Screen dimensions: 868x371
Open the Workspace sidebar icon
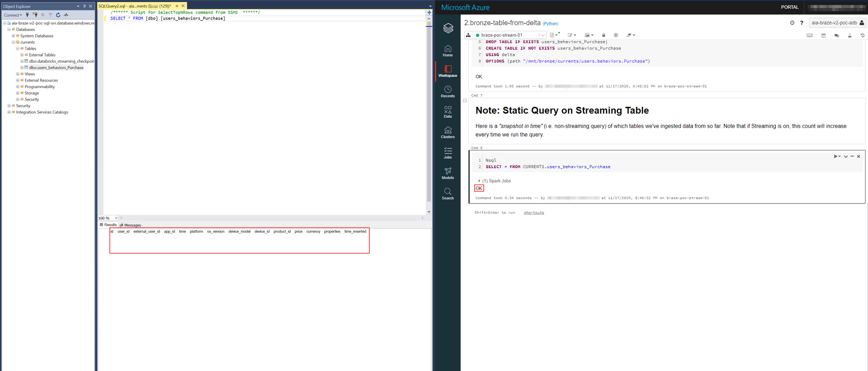pos(448,71)
